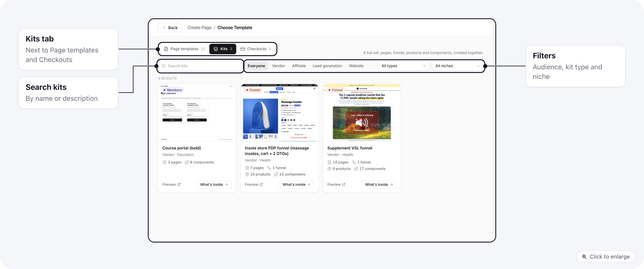This screenshot has width=644, height=269.
Task: See what's inside Supplement VSL funnel
Action: pos(379,184)
